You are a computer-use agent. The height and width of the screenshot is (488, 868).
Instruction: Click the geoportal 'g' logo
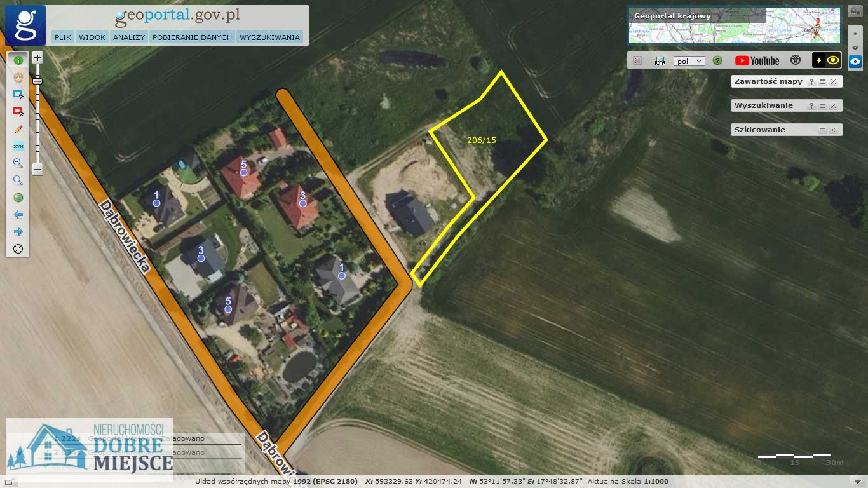[25, 25]
